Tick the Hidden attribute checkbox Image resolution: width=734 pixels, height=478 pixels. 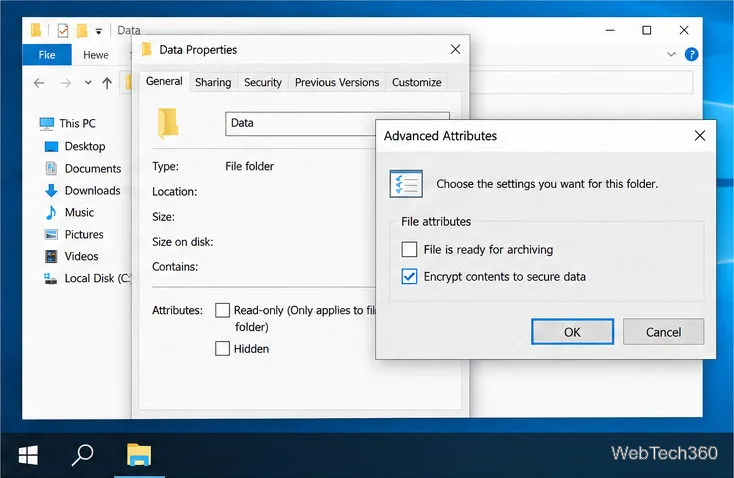tap(222, 348)
